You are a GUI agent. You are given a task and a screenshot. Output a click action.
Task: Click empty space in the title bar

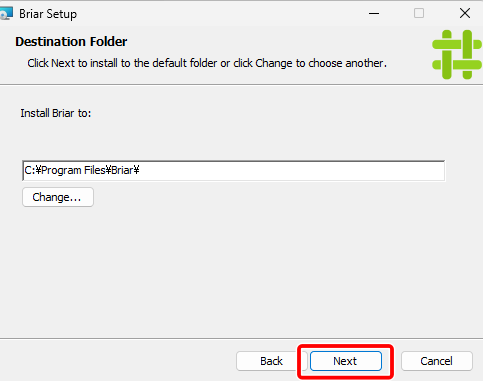click(x=220, y=14)
